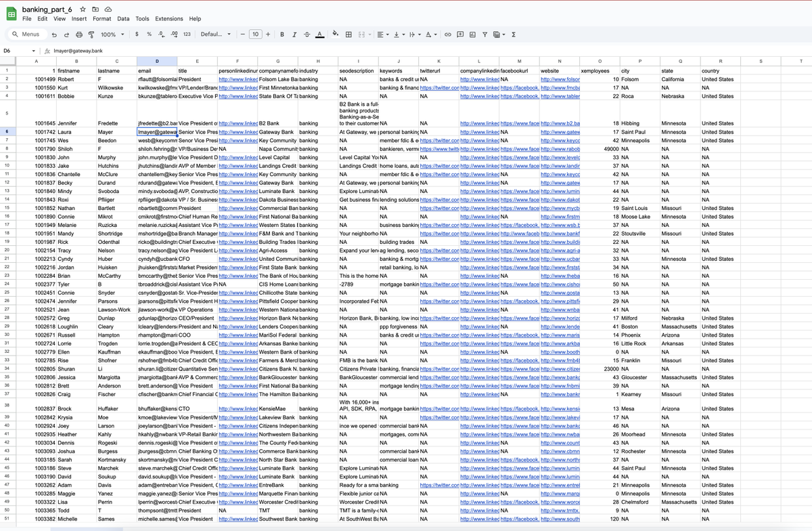Activate the Paint format roller

tap(91, 35)
